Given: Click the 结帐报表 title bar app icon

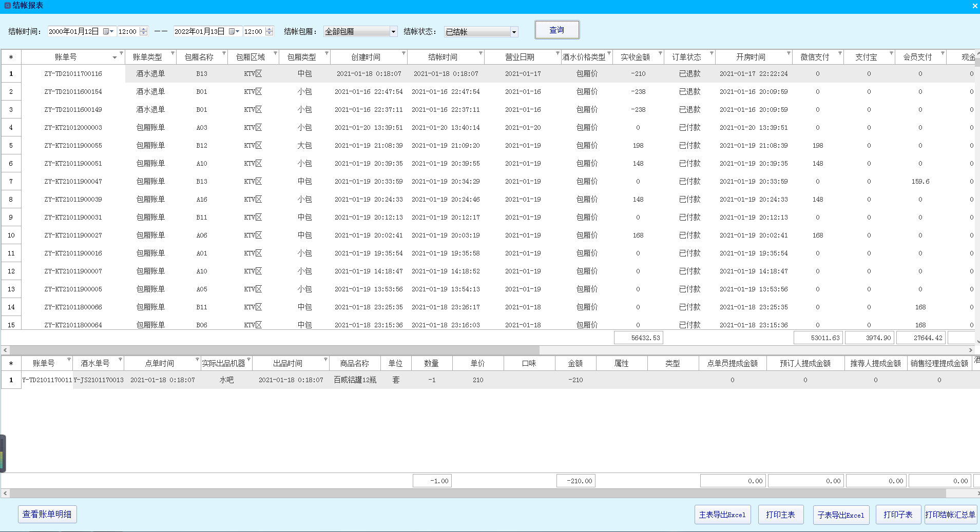Looking at the screenshot, I should (7, 6).
